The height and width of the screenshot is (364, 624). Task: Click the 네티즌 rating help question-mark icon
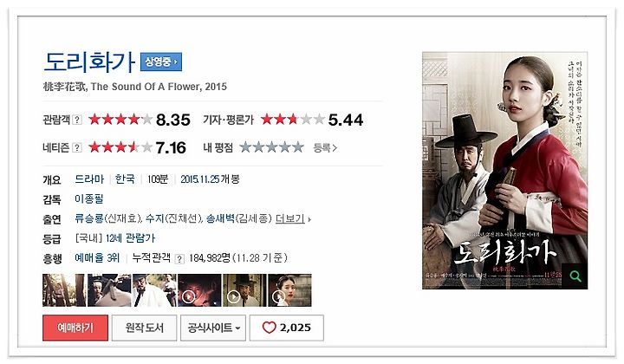coord(77,147)
